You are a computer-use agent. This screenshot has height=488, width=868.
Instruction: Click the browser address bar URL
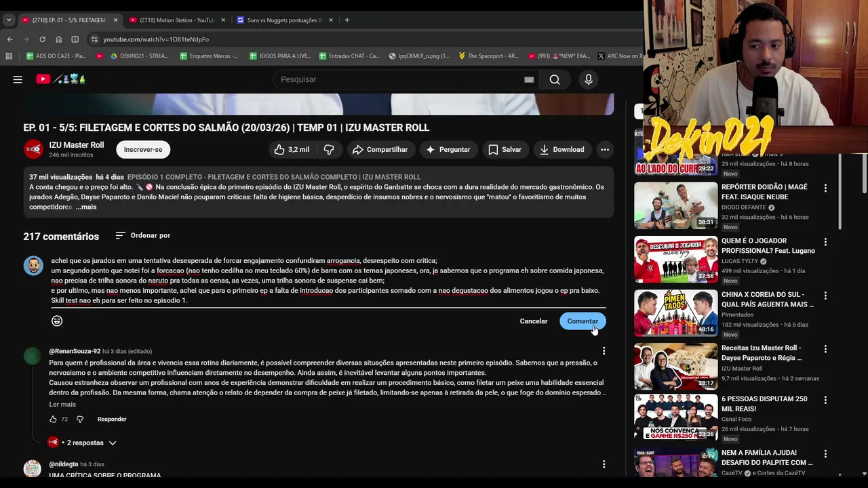coord(156,39)
